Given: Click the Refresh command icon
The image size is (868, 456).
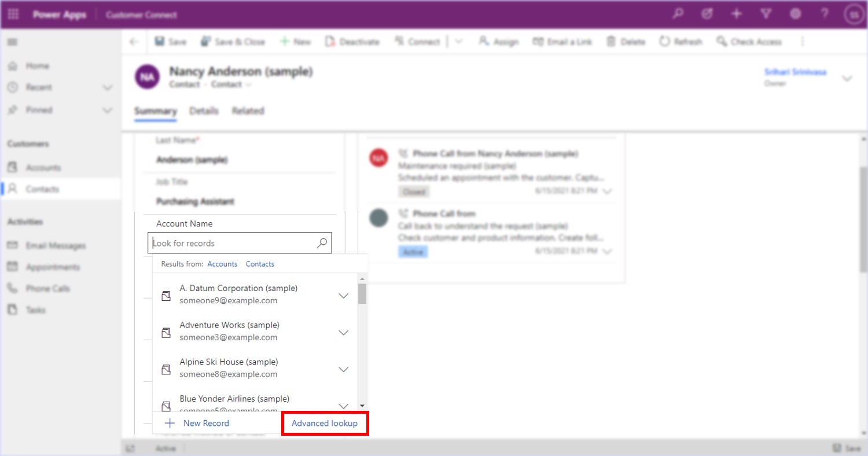Looking at the screenshot, I should click(x=664, y=42).
